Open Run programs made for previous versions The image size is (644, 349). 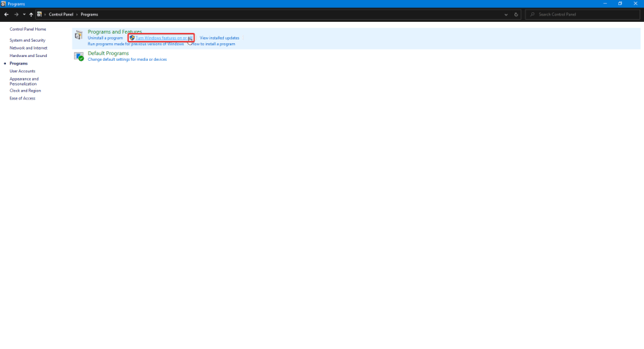click(x=135, y=44)
